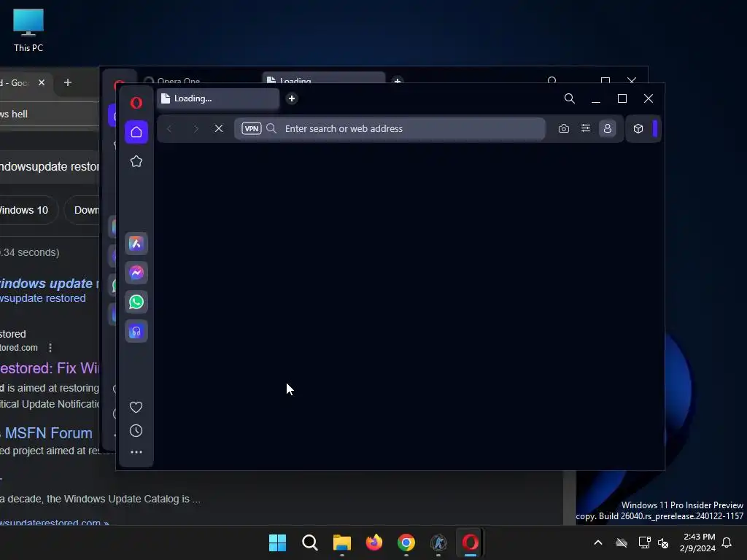Stop page loading with the X button

coord(219,128)
